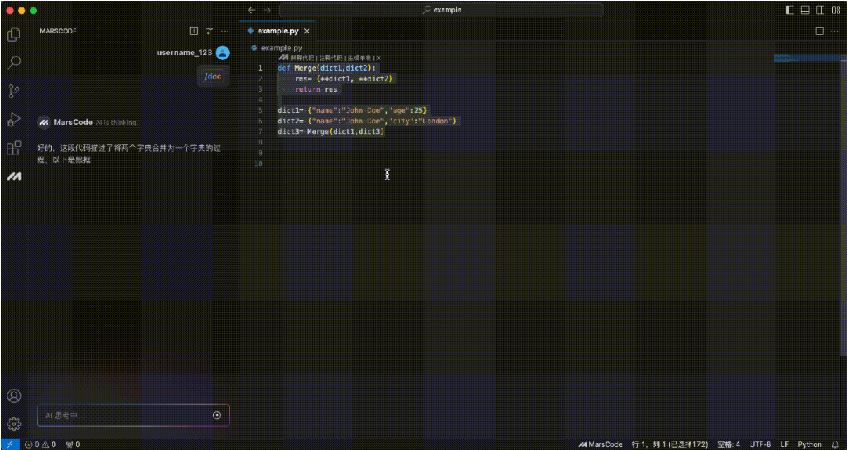Click the split editor icon
The width and height of the screenshot is (847, 450).
819,31
